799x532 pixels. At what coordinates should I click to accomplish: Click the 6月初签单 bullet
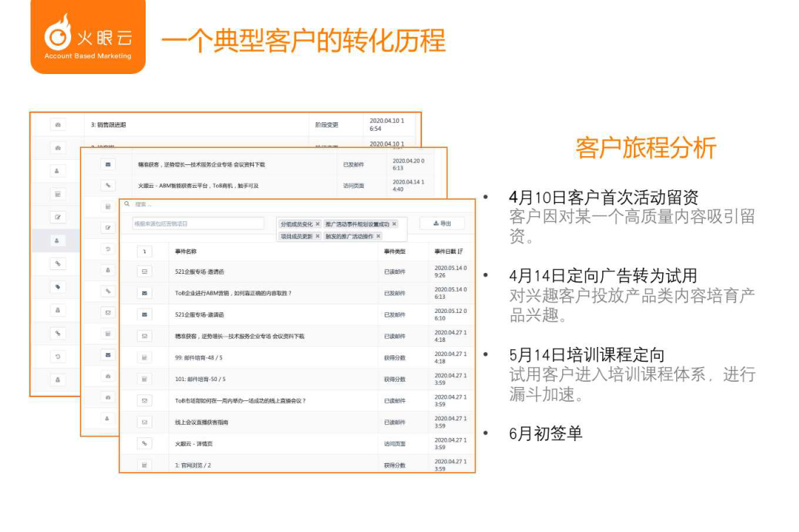tap(546, 434)
